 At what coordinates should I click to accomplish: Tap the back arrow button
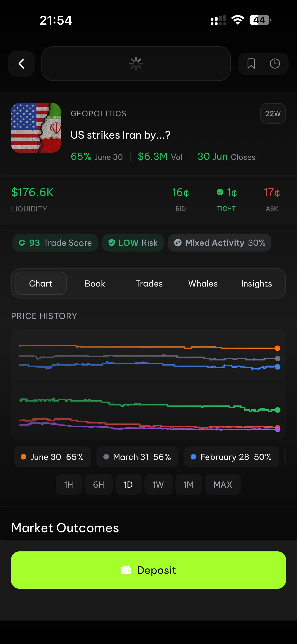pos(21,64)
